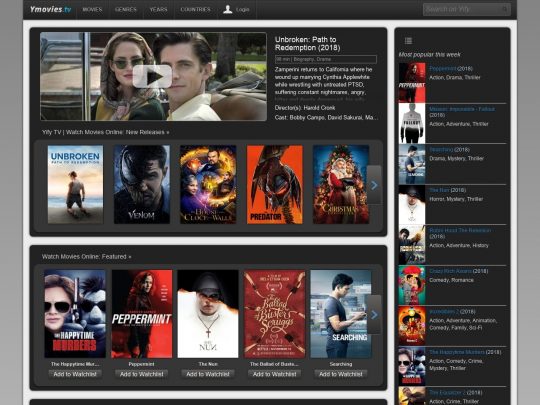Screen dimensions: 540x405
Task: Click the 'Cast: Bobby Campo' line
Action: coord(326,117)
